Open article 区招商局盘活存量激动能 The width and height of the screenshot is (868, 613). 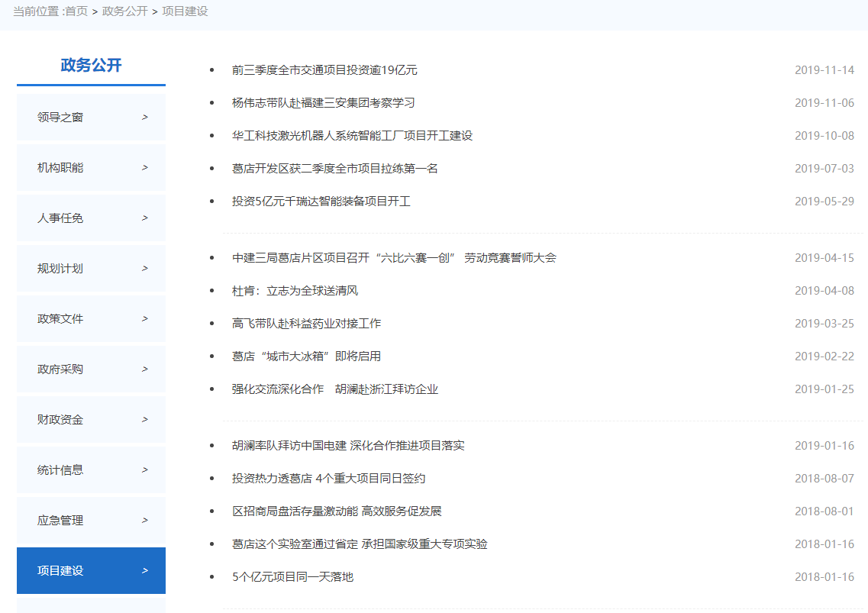(x=337, y=511)
